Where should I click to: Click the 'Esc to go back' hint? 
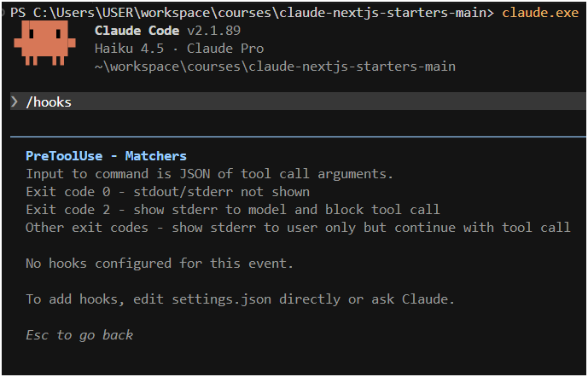[79, 334]
